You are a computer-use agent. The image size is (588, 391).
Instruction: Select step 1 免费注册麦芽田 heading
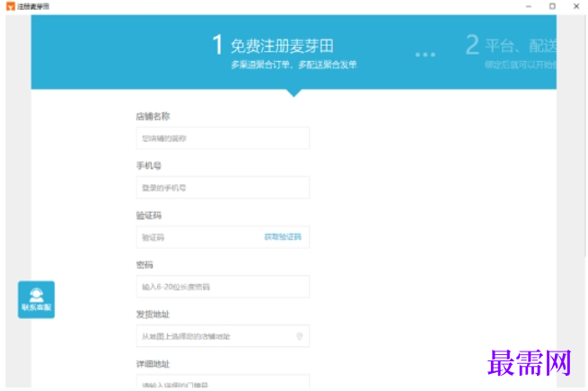[x=282, y=46]
